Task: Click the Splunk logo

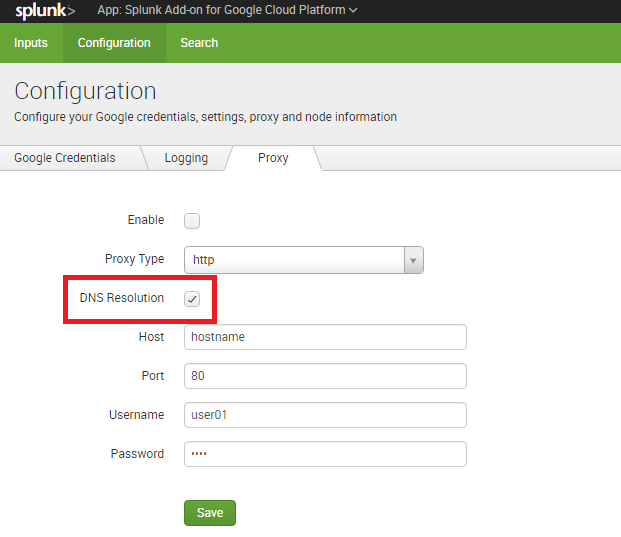Action: [x=45, y=11]
